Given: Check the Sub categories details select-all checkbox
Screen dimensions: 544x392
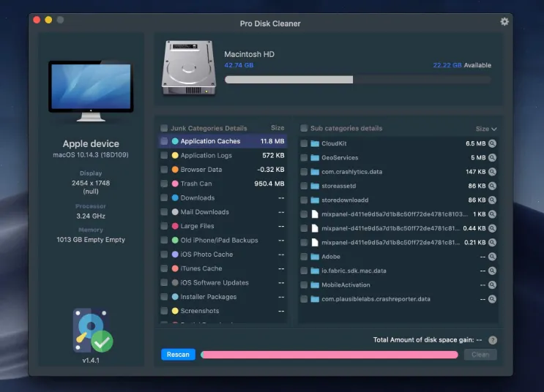Looking at the screenshot, I should pyautogui.click(x=304, y=128).
